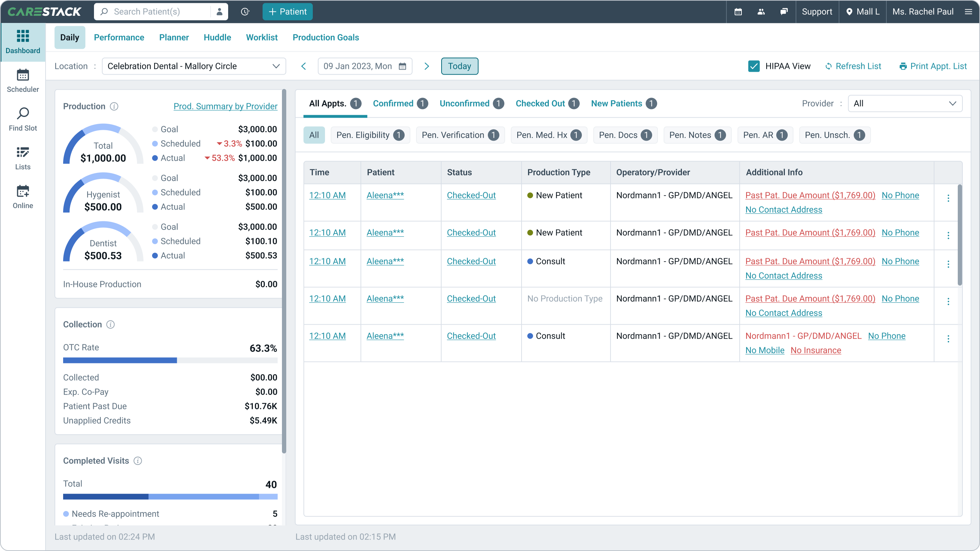Switch to the Huddle tab

point(217,37)
